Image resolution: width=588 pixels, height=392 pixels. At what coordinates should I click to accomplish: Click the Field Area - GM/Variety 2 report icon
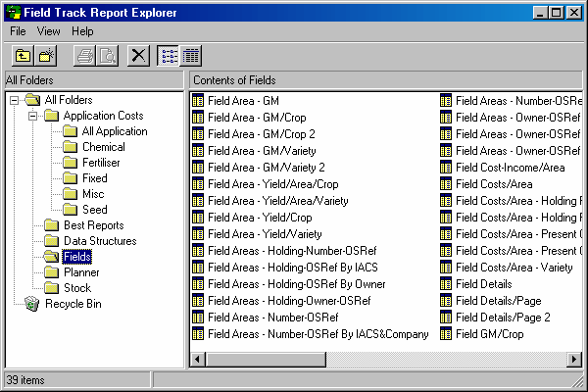198,167
